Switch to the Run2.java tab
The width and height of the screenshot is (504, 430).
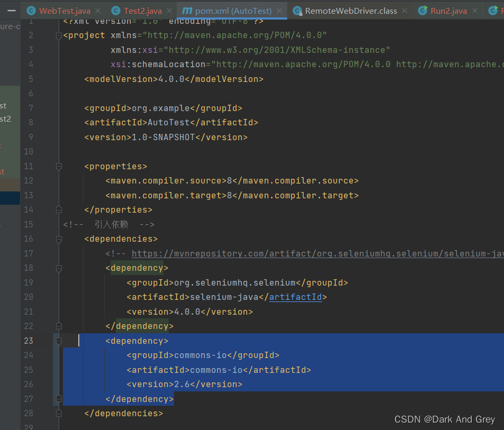coord(448,11)
